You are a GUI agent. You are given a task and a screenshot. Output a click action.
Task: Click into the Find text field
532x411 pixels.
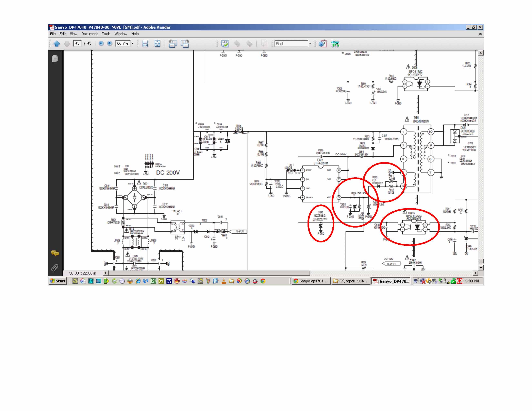(291, 44)
